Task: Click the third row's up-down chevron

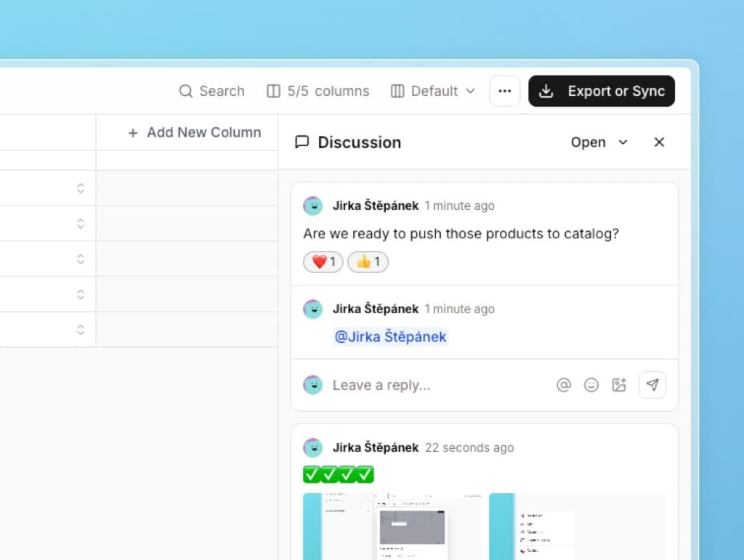Action: [80, 259]
